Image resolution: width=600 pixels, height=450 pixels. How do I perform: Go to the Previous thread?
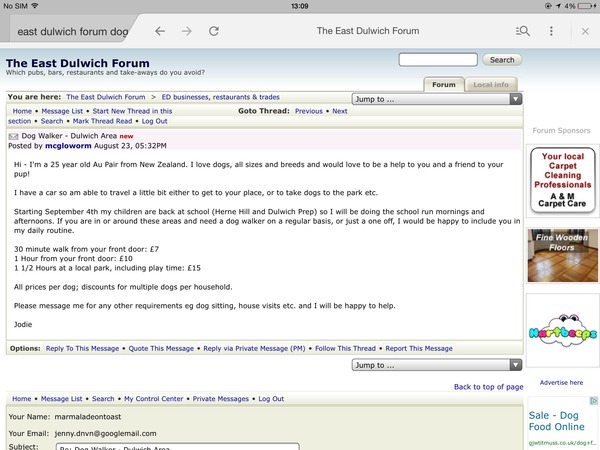pyautogui.click(x=309, y=111)
